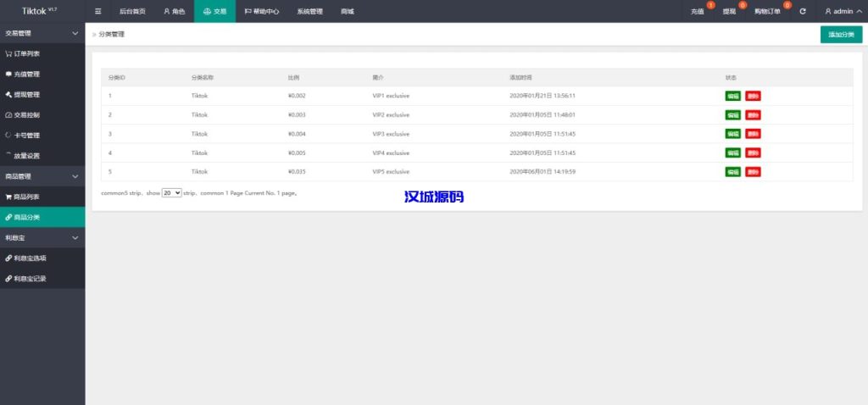Viewport: 868px width, 405px height.
Task: Click red delete button for VIP3 exclusive row
Action: [x=753, y=134]
